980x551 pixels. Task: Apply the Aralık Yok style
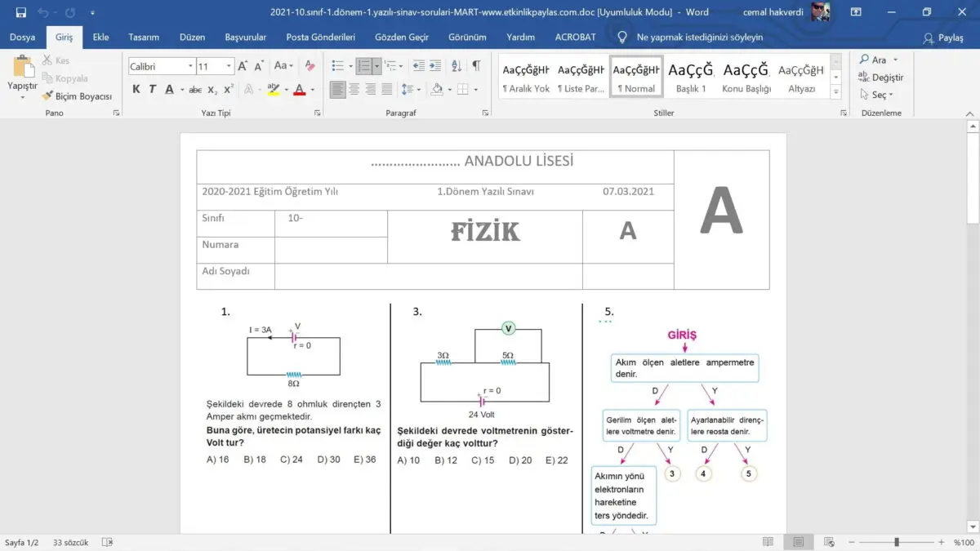point(526,78)
